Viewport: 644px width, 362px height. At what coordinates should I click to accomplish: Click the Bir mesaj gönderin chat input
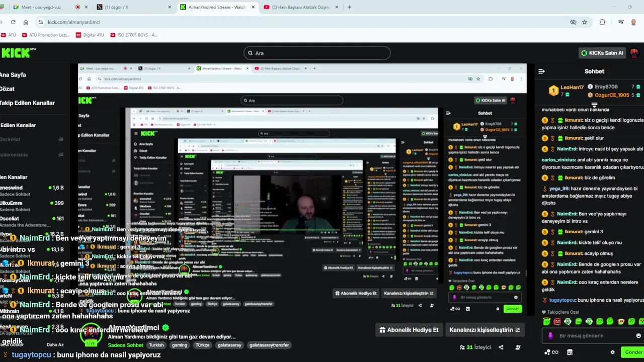[594, 336]
